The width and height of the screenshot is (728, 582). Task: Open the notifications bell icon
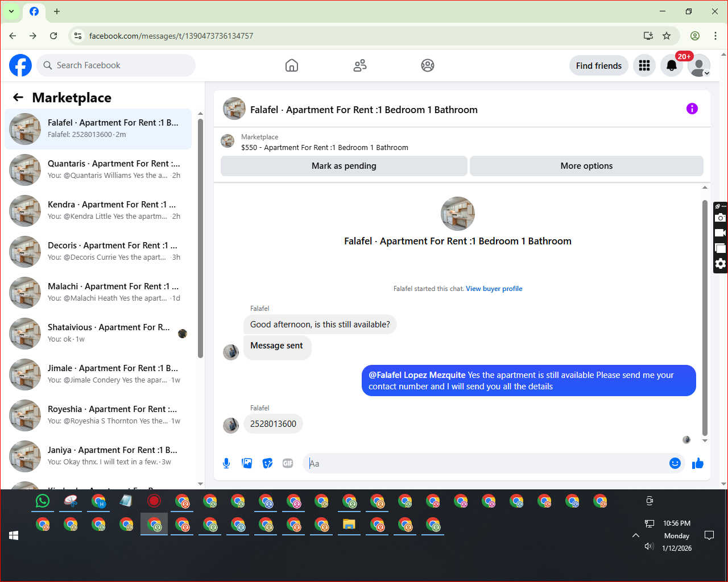tap(672, 65)
